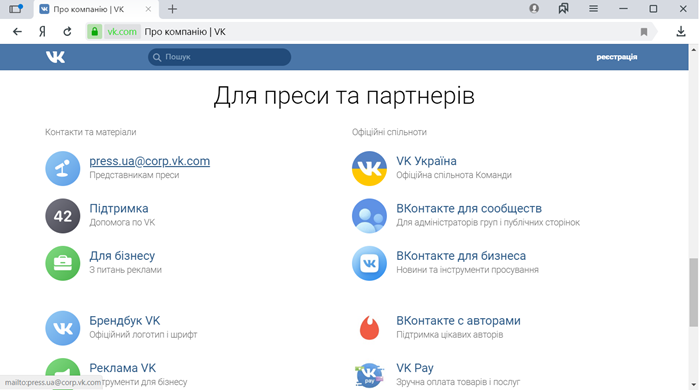Click the Зручна оплата товарів і послуг caption

[x=458, y=382]
